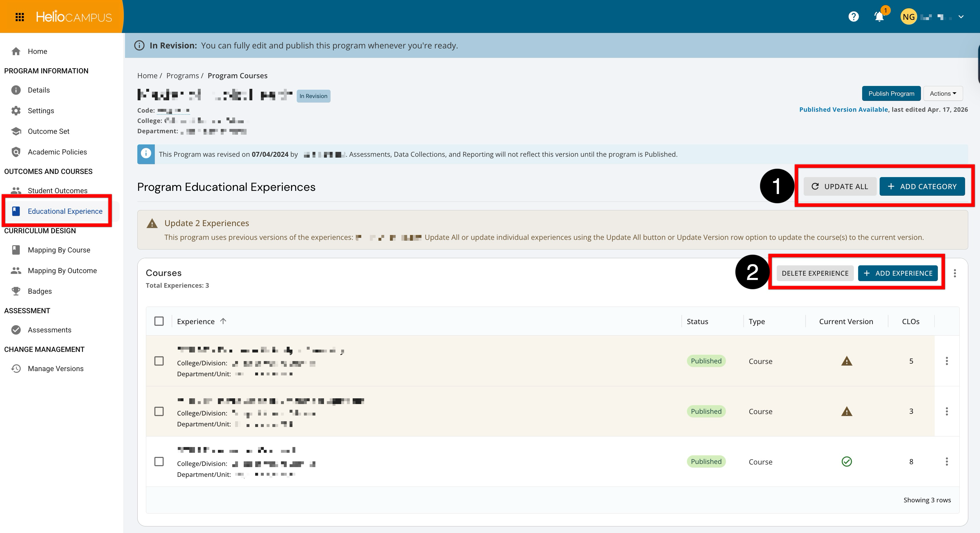Select the checkbox for the 8-CLO course
This screenshot has width=980, height=533.
[159, 462]
